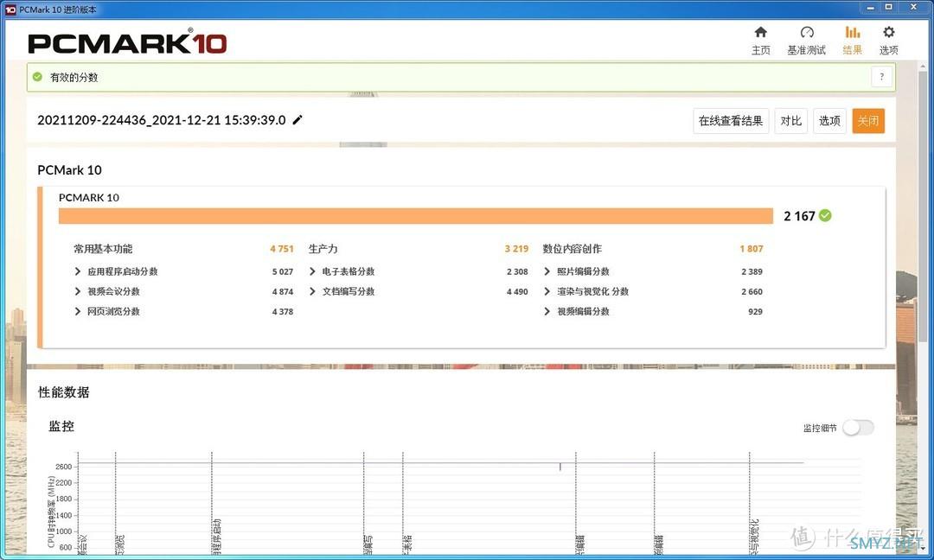Click the green check icon beside 有效的分数
Screen dimensions: 934x560
click(37, 77)
